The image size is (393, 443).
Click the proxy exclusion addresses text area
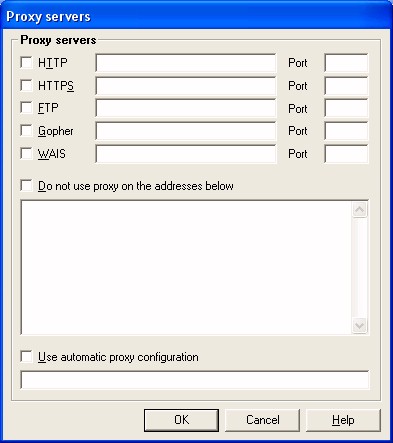[186, 267]
